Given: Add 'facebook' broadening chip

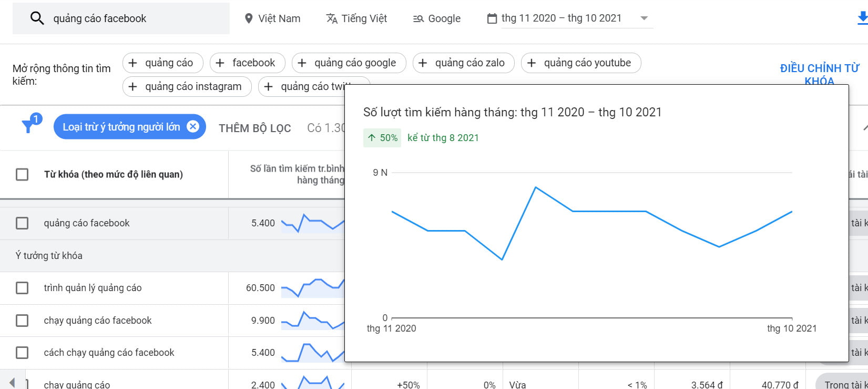Looking at the screenshot, I should [248, 63].
